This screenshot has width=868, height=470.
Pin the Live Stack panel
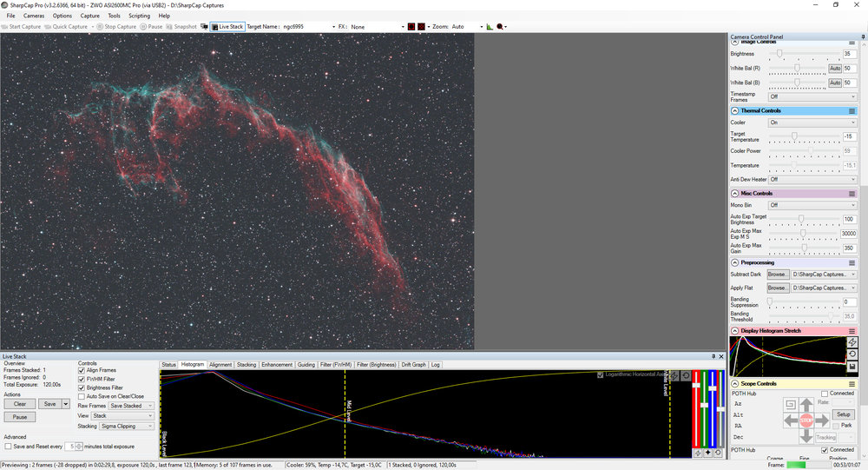713,356
